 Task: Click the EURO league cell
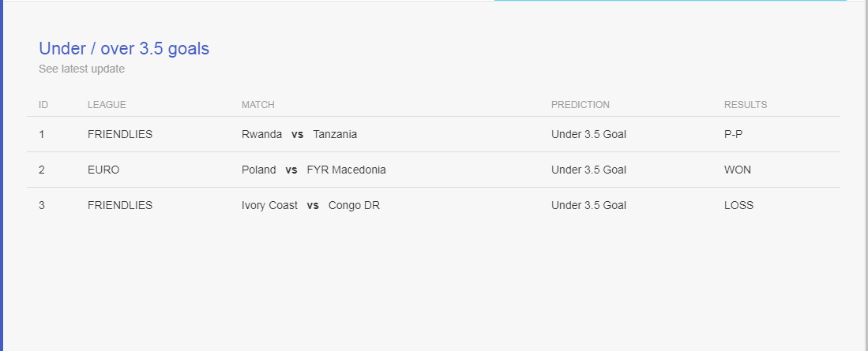click(x=103, y=170)
